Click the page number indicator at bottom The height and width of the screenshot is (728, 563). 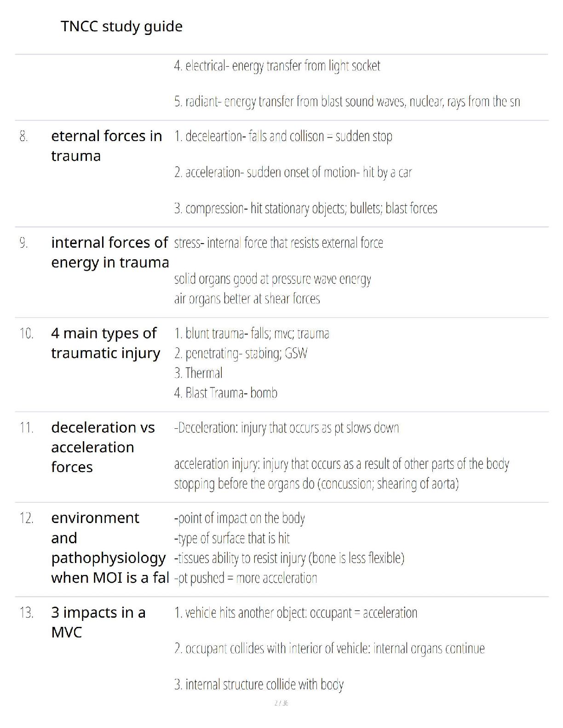click(x=281, y=703)
